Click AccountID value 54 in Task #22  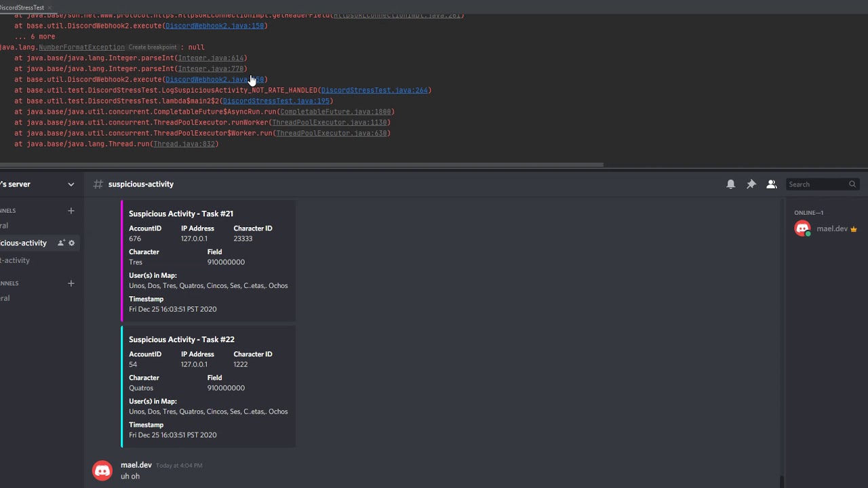point(133,365)
